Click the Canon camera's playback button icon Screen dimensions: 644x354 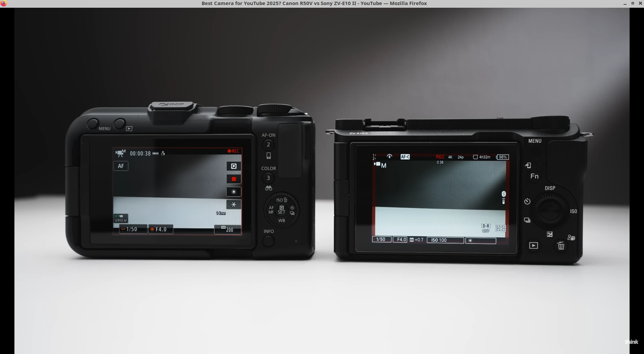tap(129, 129)
